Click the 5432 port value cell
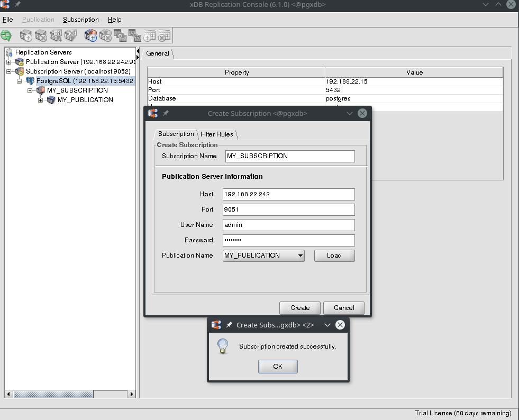The width and height of the screenshot is (519, 420). 414,90
